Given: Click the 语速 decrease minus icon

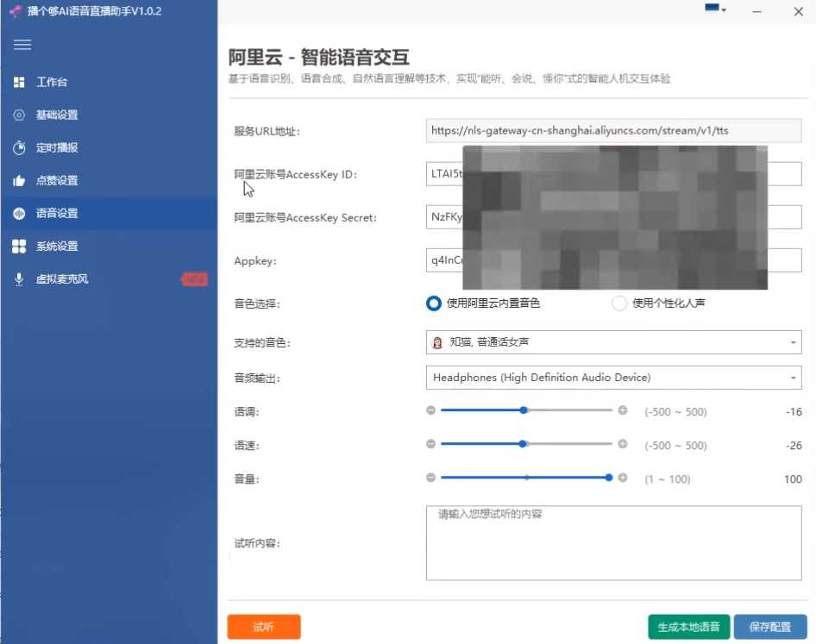Looking at the screenshot, I should pyautogui.click(x=431, y=444).
